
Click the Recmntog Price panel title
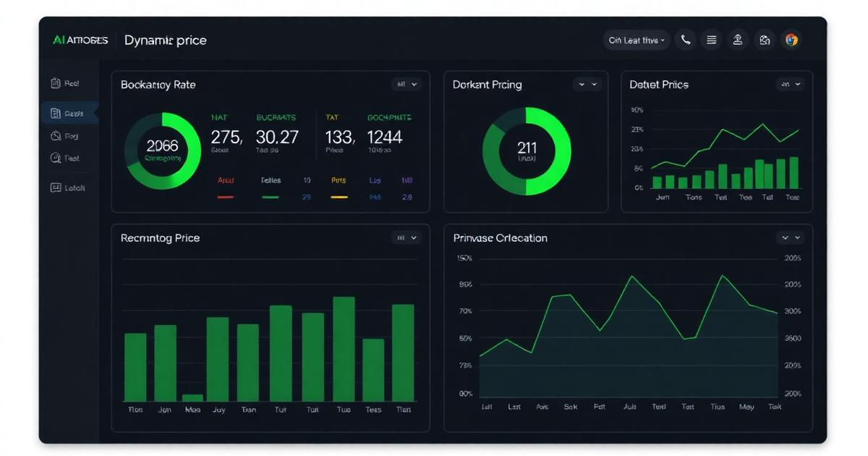[x=160, y=238]
